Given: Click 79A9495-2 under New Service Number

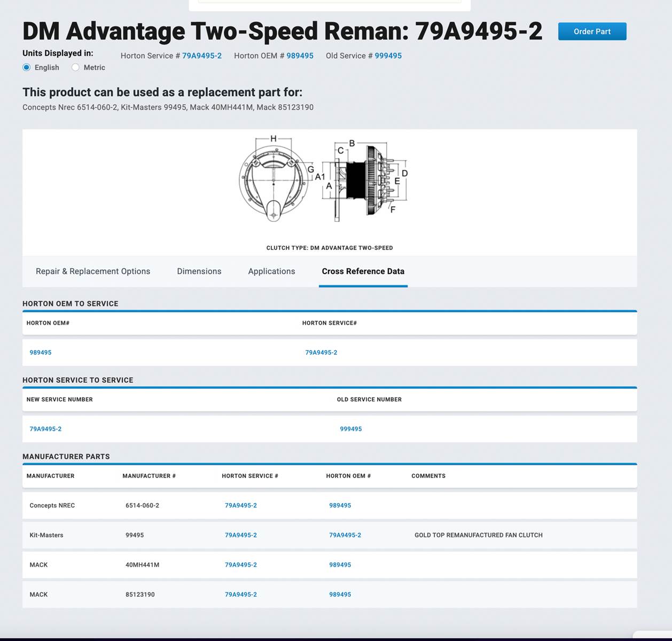Looking at the screenshot, I should click(x=45, y=429).
